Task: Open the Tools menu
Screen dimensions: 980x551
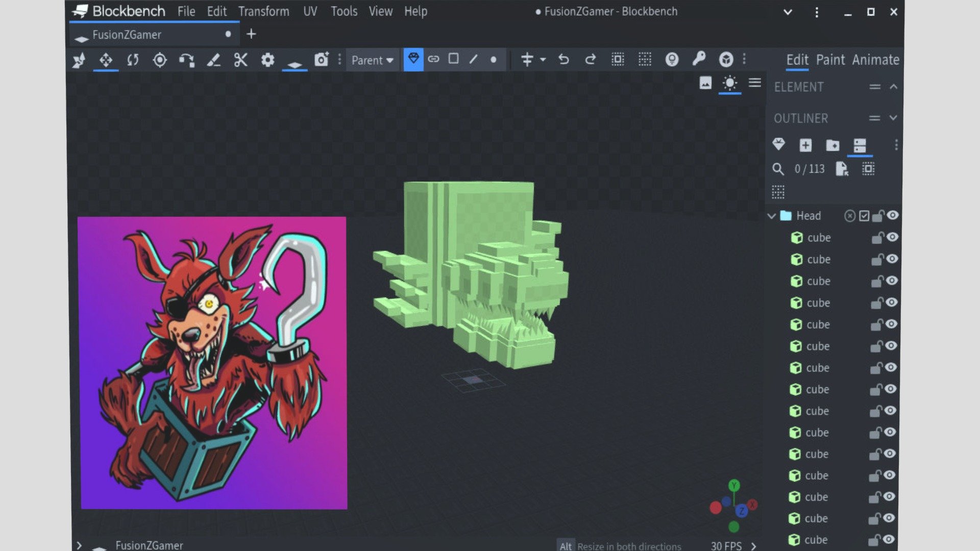Action: pyautogui.click(x=344, y=11)
